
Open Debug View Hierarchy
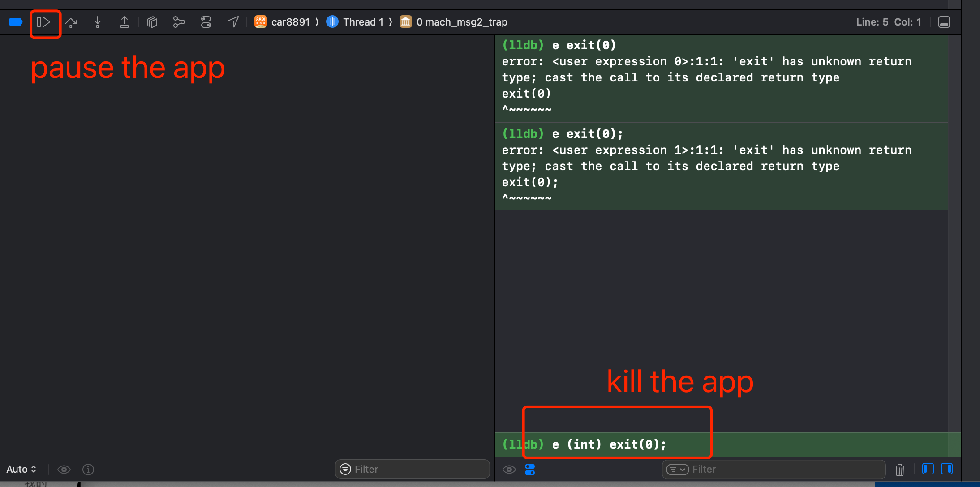(152, 22)
